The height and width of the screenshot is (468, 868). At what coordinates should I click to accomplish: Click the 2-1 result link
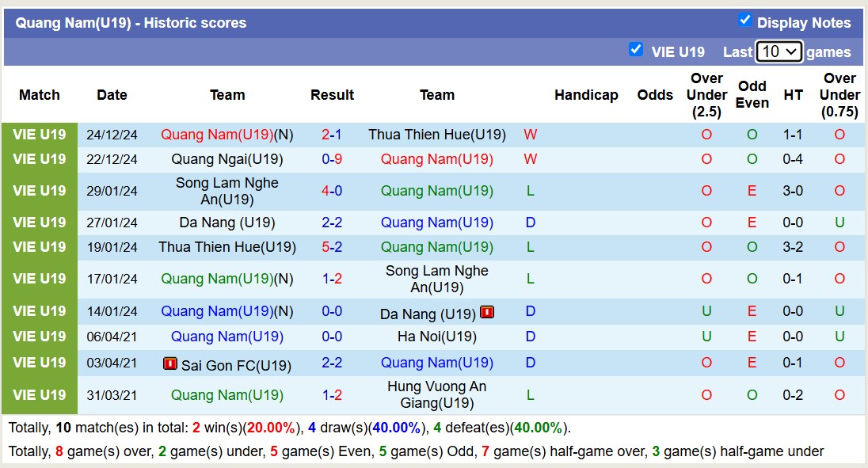(332, 134)
